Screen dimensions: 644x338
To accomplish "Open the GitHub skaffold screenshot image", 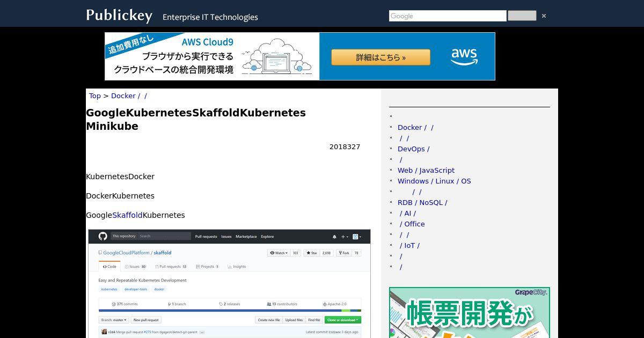I will pos(229,284).
